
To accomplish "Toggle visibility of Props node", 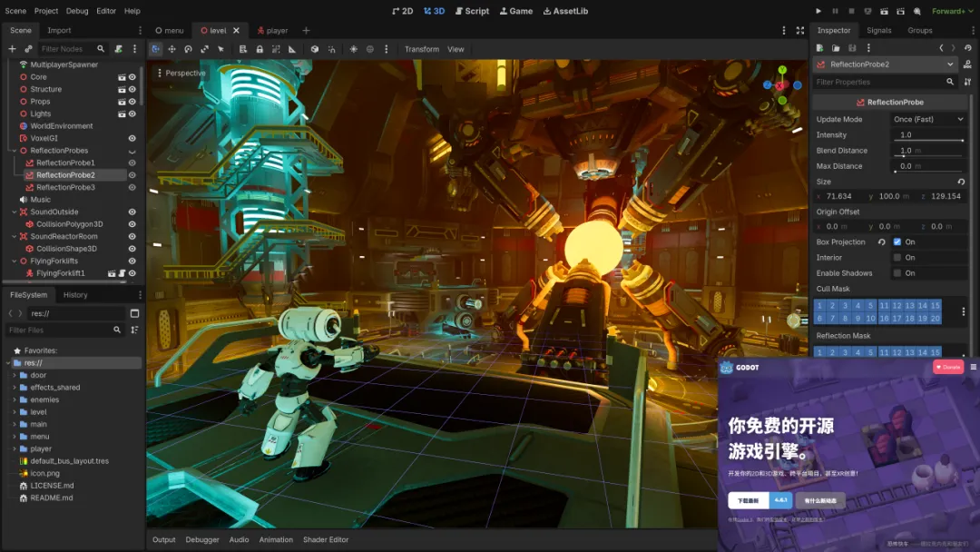I will pos(132,102).
